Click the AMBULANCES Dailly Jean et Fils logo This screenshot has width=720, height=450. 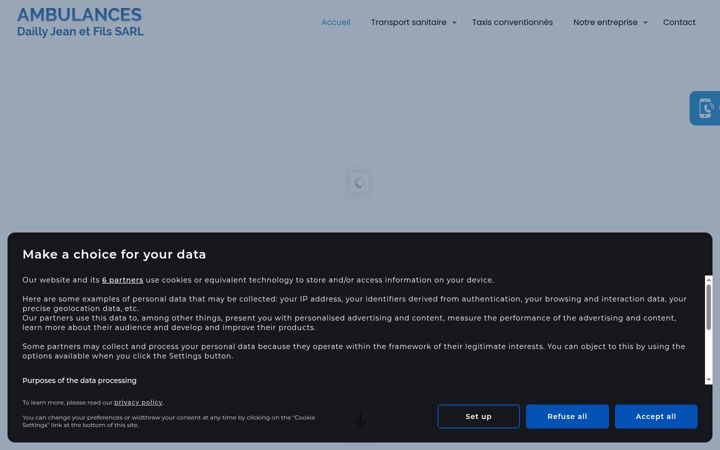tap(80, 22)
